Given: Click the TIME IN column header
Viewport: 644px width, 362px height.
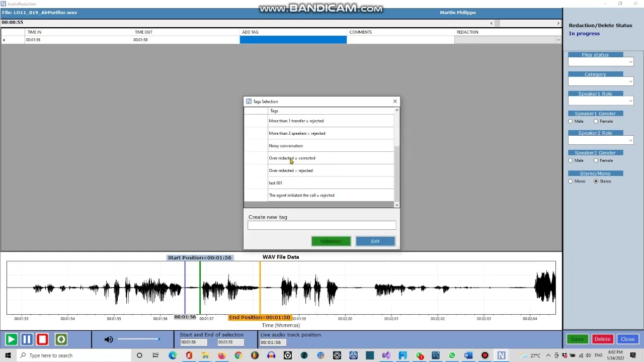Looking at the screenshot, I should tap(78, 32).
